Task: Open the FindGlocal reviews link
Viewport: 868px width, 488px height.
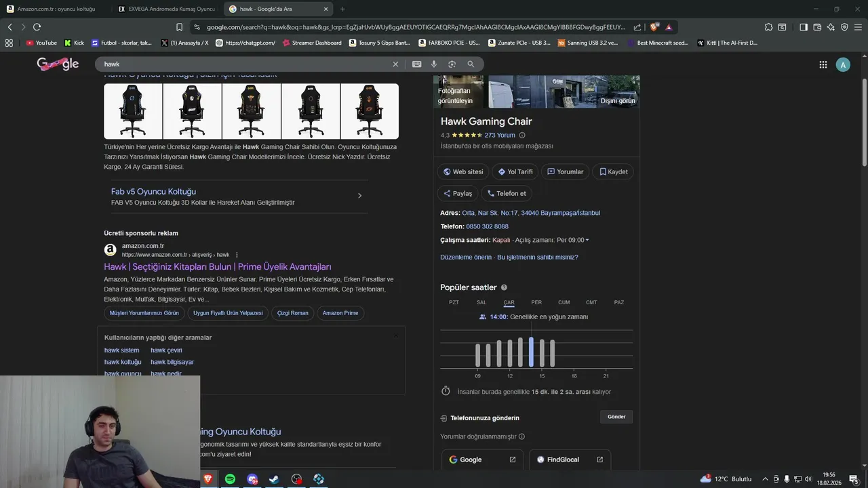Action: click(x=570, y=460)
